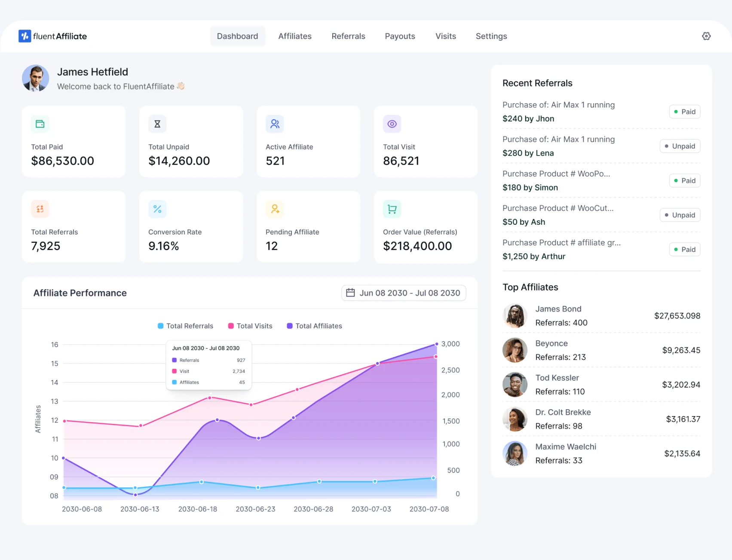Image resolution: width=732 pixels, height=560 pixels.
Task: Click the fluentAffiliate logo icon
Action: (x=25, y=36)
